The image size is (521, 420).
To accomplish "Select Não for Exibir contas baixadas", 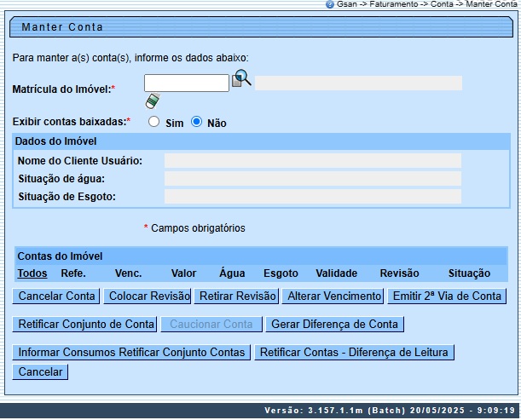I will pos(196,122).
